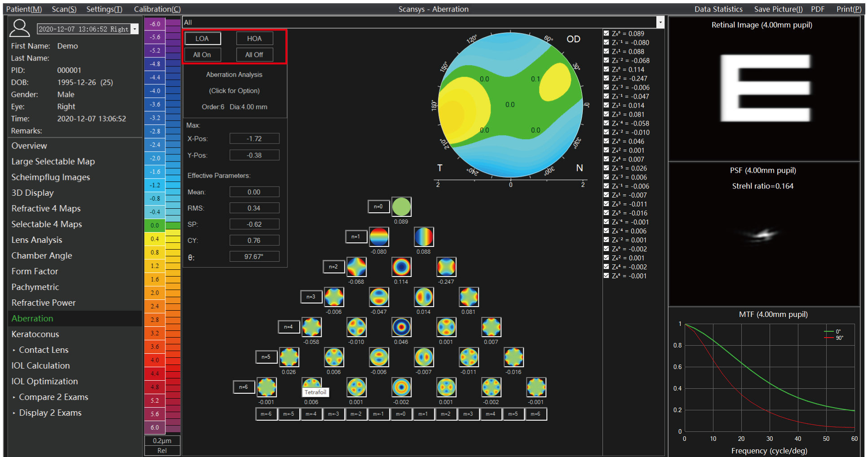The width and height of the screenshot is (868, 457).
Task: Click the m=-6 frequency button
Action: click(x=266, y=414)
